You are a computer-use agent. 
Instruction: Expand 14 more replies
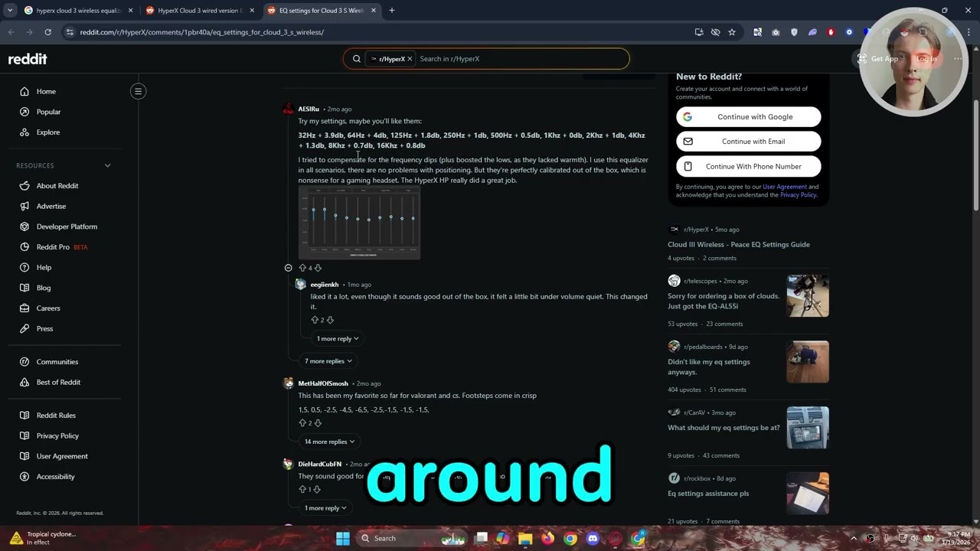pyautogui.click(x=330, y=442)
